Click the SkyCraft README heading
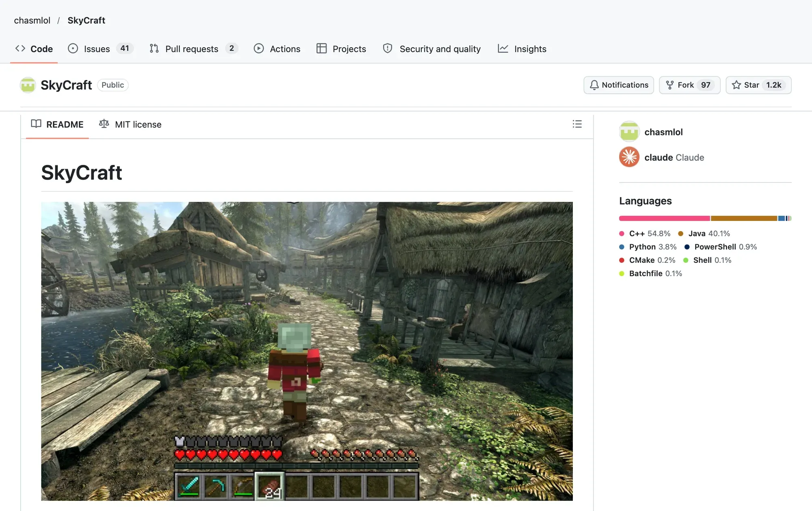 coord(82,173)
